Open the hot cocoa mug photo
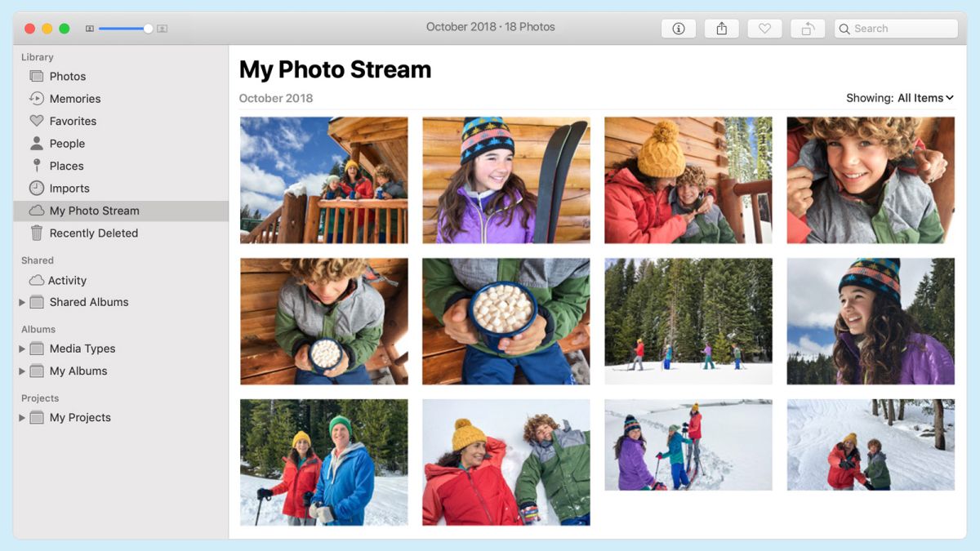 (x=505, y=321)
